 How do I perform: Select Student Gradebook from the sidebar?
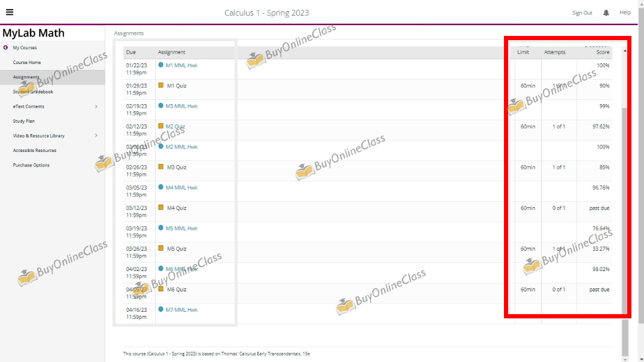coord(33,92)
